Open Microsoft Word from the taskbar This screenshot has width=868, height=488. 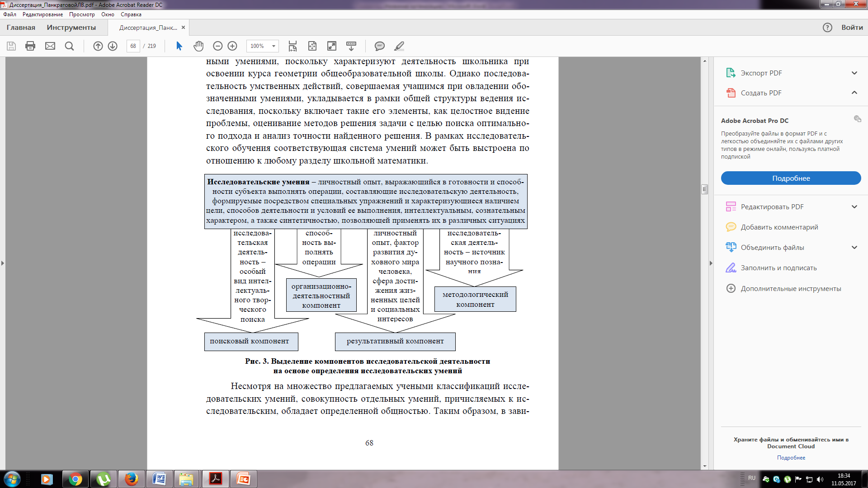click(160, 479)
